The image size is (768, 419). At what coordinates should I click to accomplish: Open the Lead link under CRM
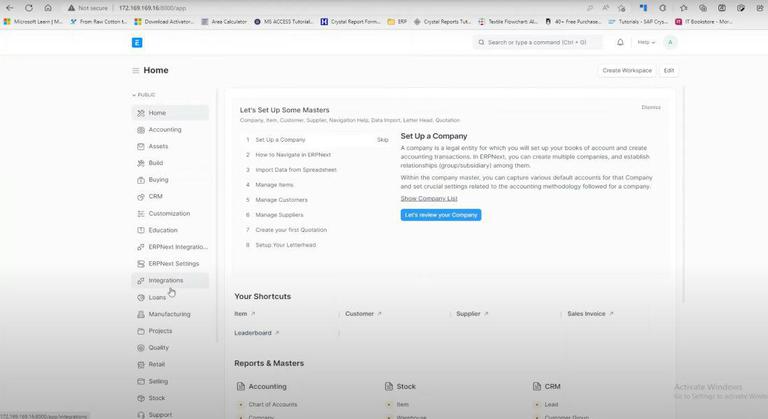551,405
